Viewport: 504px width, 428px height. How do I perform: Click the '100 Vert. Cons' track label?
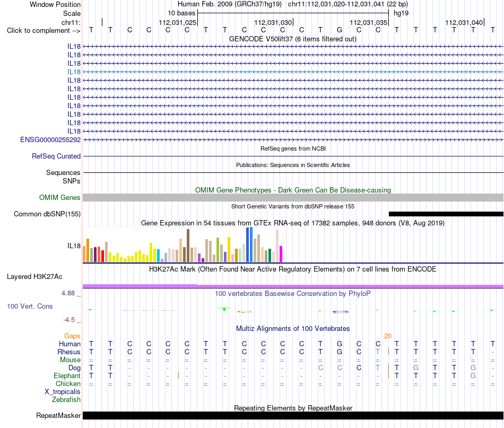tap(30, 306)
